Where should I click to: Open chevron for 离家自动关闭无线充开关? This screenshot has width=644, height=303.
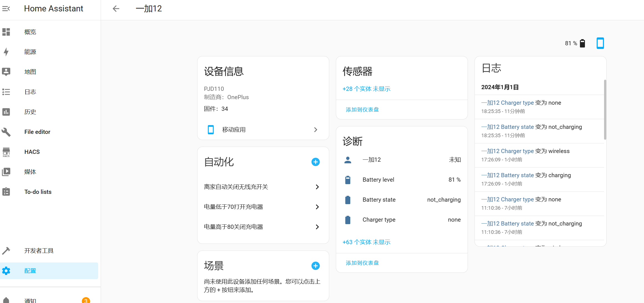click(317, 187)
